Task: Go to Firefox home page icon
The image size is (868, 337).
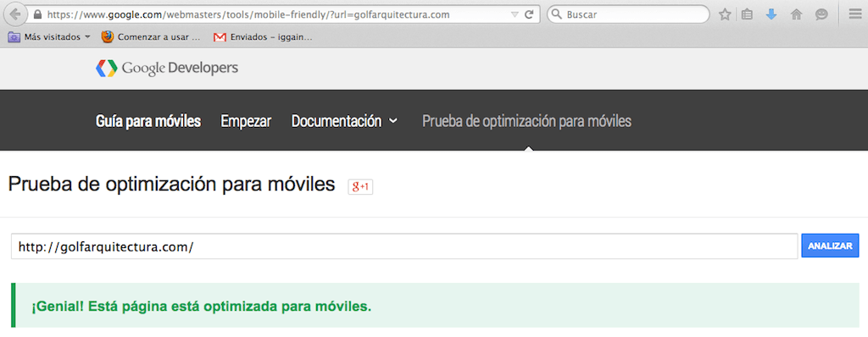Action: click(796, 15)
